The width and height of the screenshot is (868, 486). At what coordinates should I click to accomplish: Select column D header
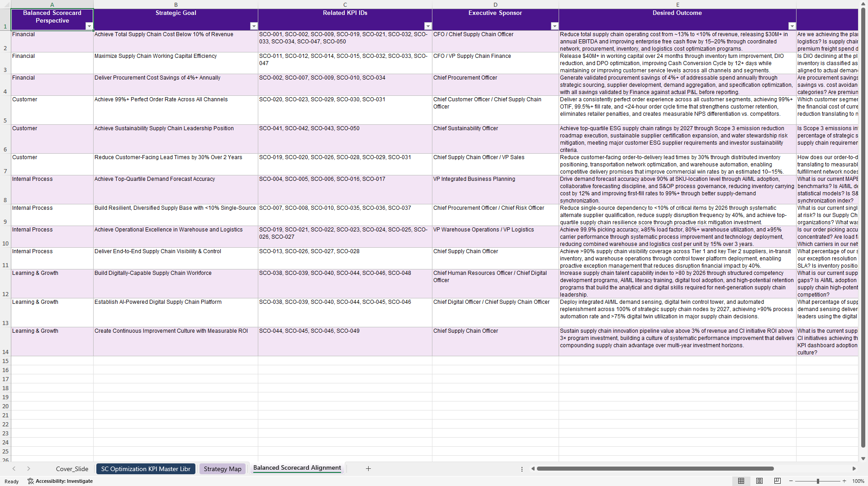(495, 5)
